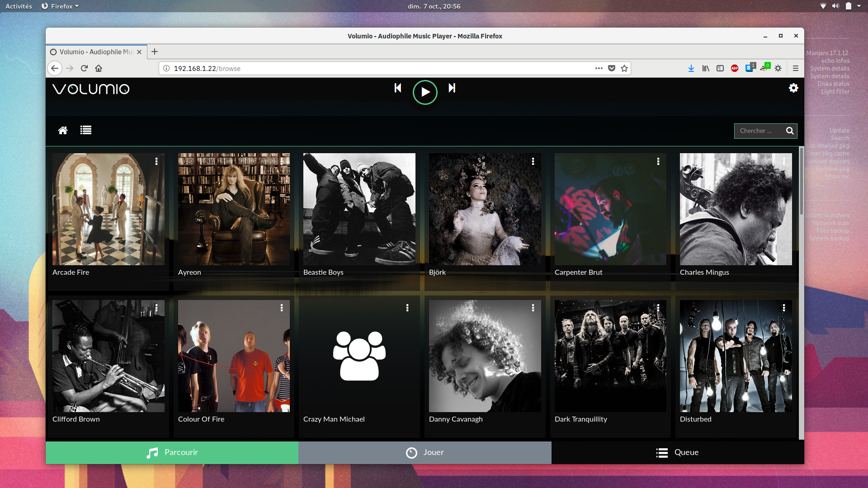Open Volumio settings gear

pyautogui.click(x=793, y=88)
